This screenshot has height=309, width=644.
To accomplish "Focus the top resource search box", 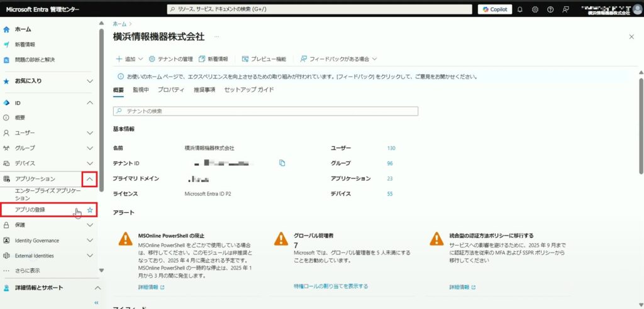I will 319,9.
